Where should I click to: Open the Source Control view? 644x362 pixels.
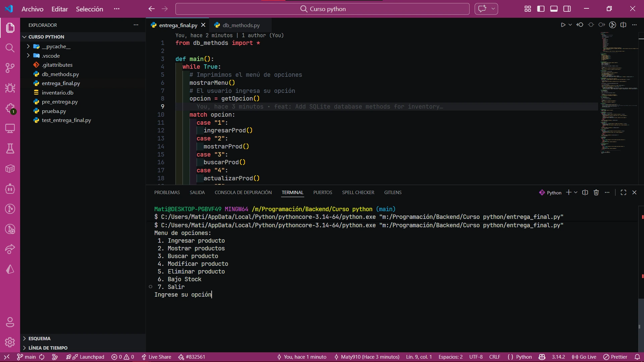pos(10,68)
